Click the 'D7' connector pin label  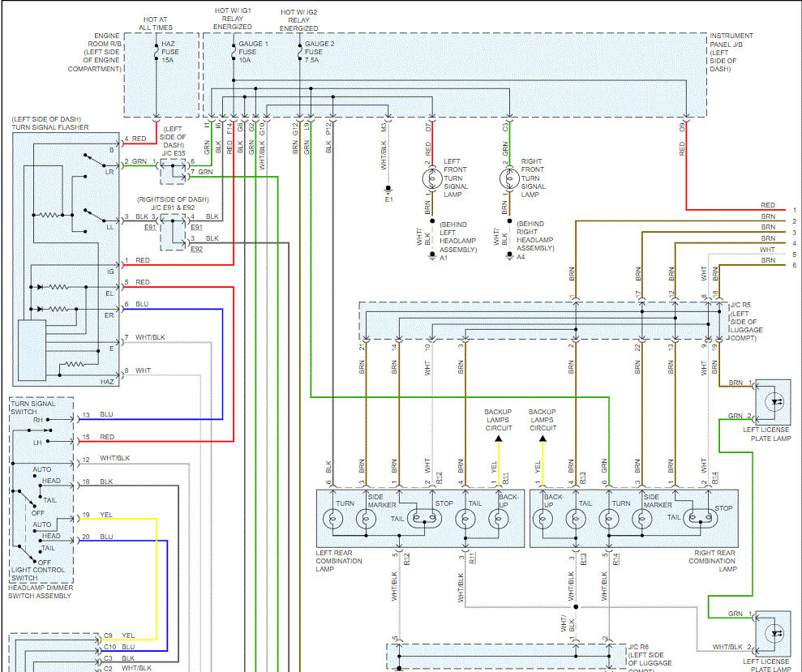(428, 126)
